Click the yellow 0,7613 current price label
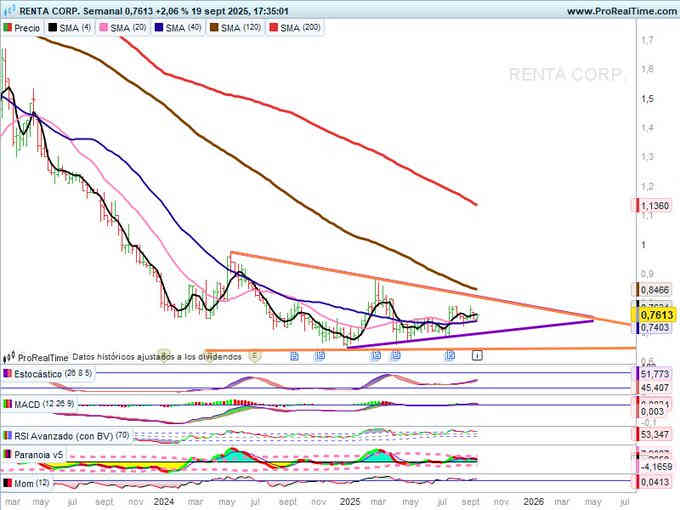 tap(655, 315)
